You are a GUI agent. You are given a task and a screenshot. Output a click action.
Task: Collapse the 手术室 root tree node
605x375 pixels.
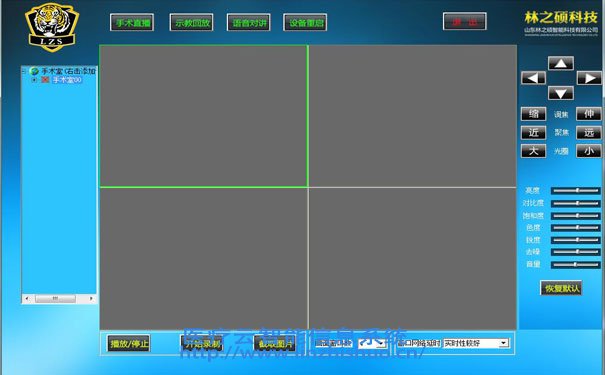click(x=24, y=71)
